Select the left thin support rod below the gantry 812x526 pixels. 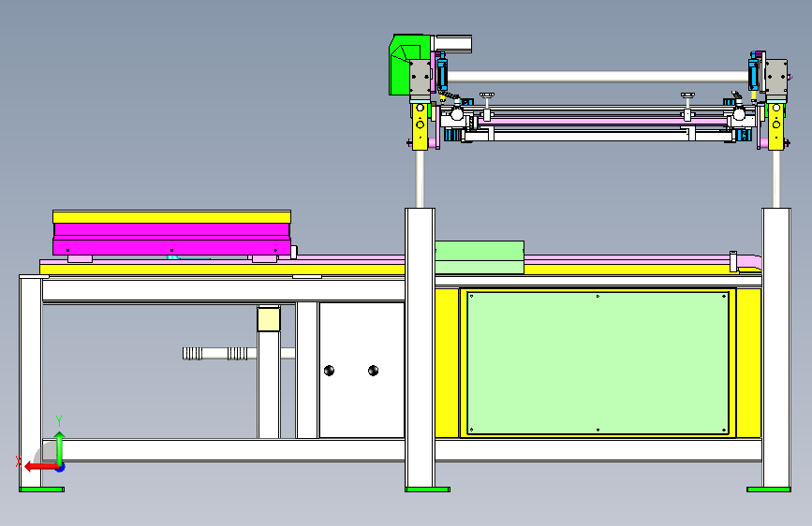point(420,179)
